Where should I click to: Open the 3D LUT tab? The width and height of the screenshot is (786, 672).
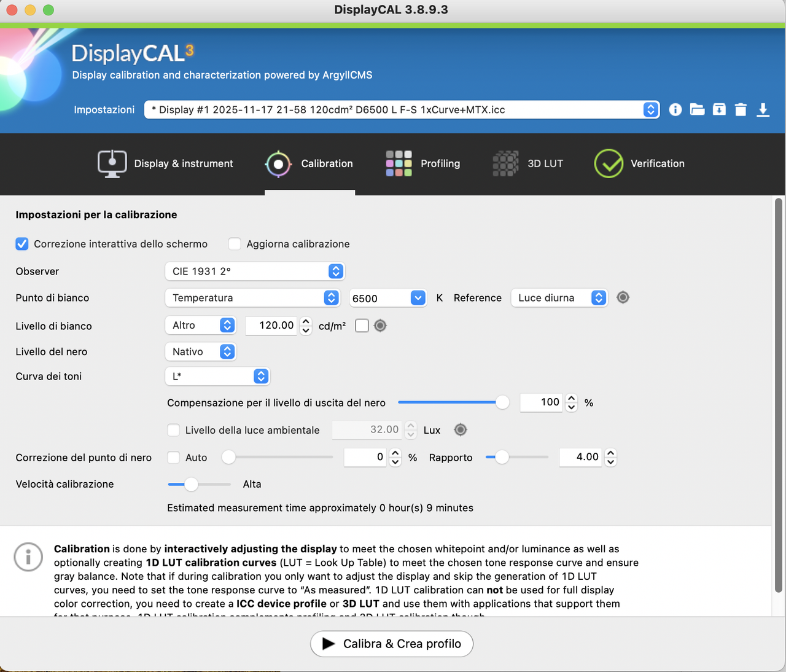(x=545, y=163)
